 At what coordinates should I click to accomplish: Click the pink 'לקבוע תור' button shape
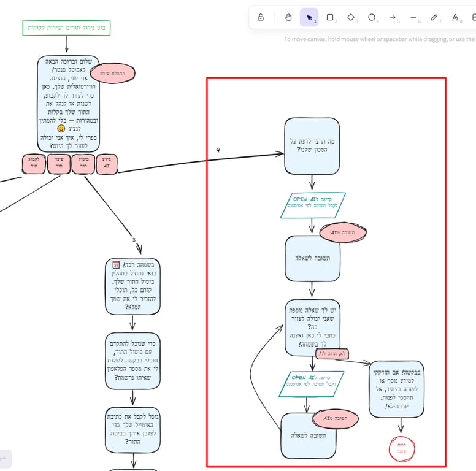(34, 164)
